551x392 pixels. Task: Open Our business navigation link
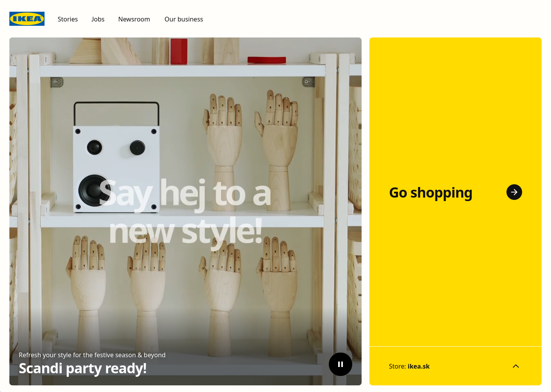pos(184,19)
